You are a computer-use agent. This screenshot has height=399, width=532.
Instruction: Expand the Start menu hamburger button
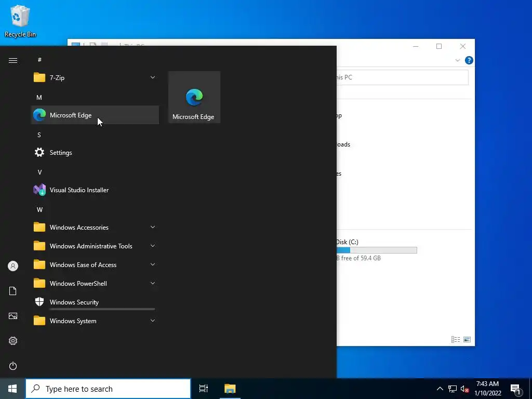coord(13,60)
